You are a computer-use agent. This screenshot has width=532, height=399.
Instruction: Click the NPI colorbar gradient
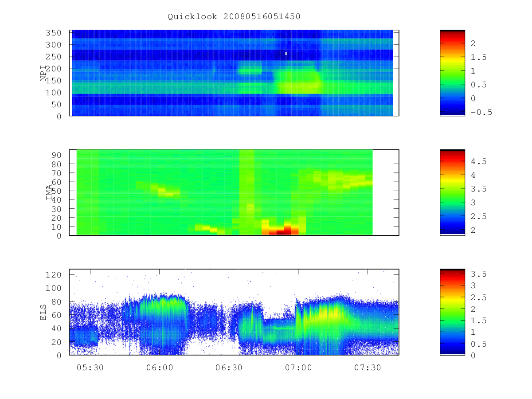click(452, 73)
